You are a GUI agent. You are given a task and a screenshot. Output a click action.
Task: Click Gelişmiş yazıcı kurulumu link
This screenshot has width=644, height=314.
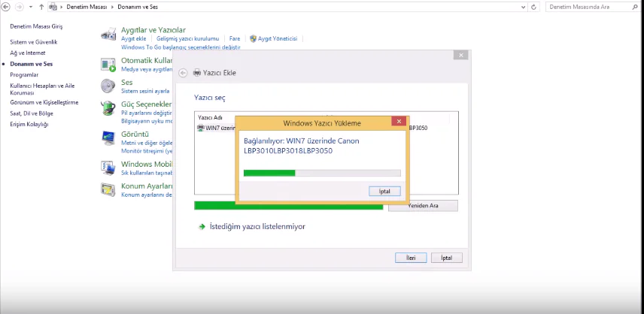[187, 38]
